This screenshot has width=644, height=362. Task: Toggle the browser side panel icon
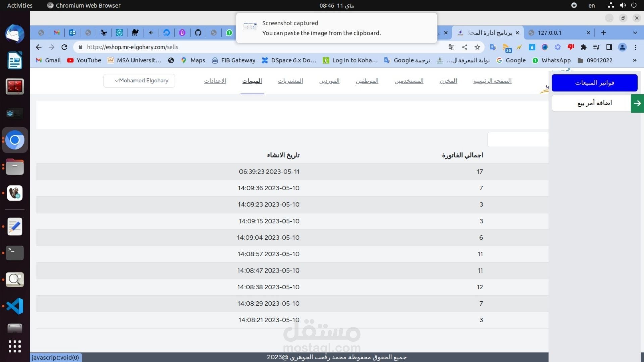[x=609, y=47]
